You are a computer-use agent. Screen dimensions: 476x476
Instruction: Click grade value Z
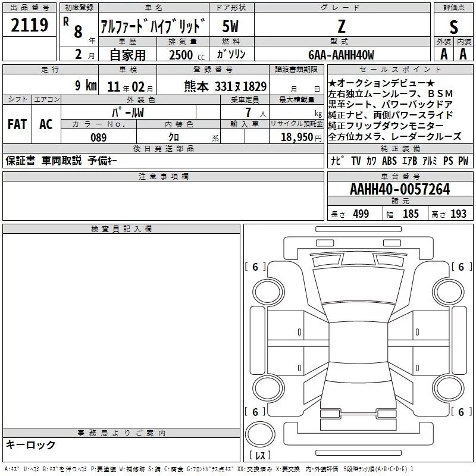[342, 26]
